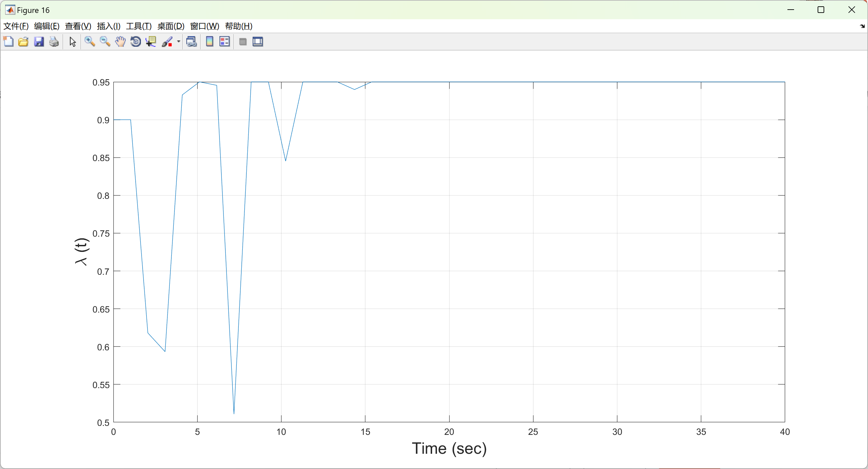Click the 0.95 y-axis tick label

[x=101, y=83]
